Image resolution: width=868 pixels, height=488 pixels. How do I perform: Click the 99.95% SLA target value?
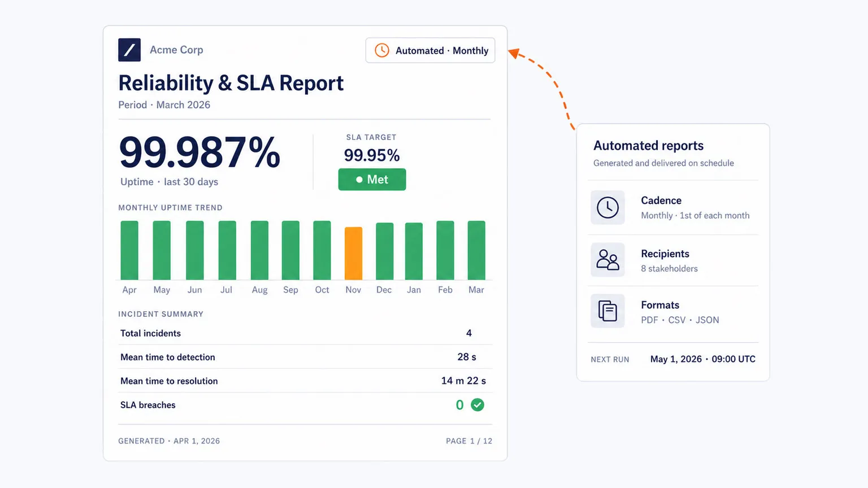click(372, 155)
